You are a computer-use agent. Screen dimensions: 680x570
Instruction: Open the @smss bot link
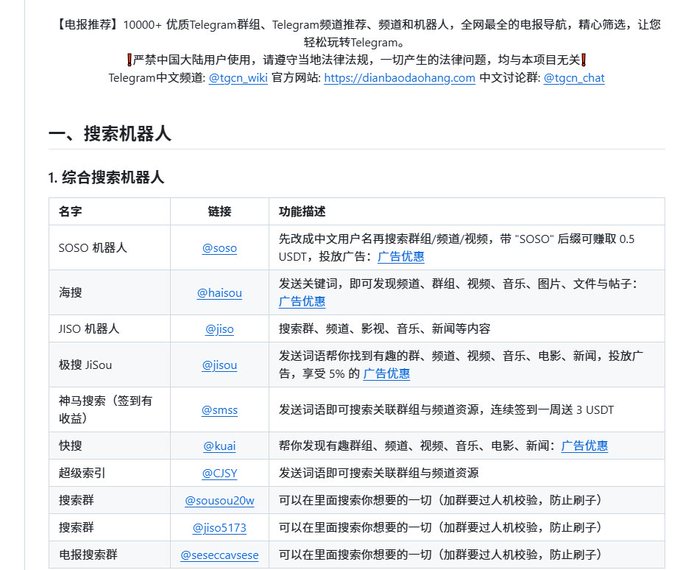tap(219, 410)
